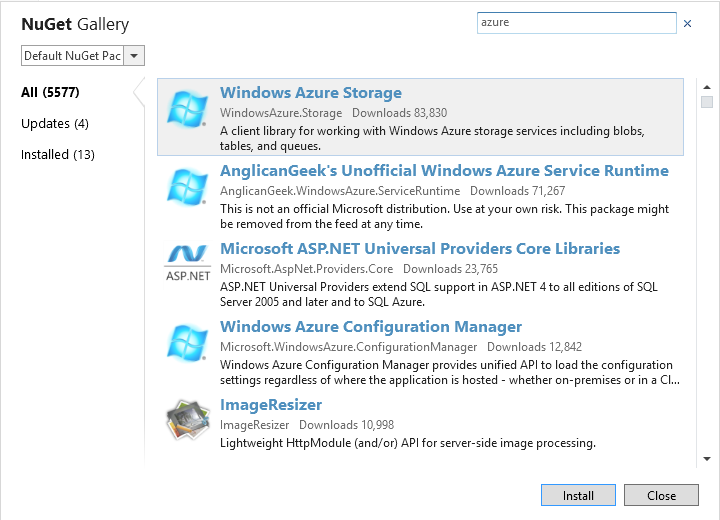
Task: Open Windows Azure Storage title link
Action: point(311,93)
